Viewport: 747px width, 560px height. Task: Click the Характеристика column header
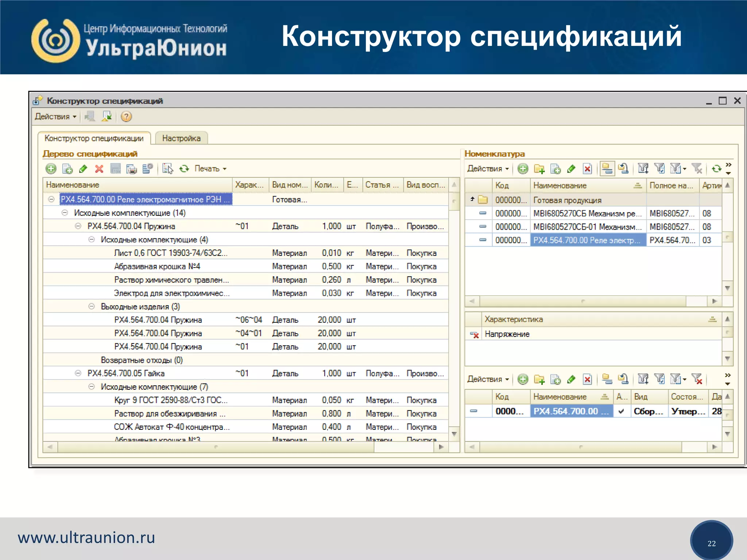pyautogui.click(x=601, y=319)
